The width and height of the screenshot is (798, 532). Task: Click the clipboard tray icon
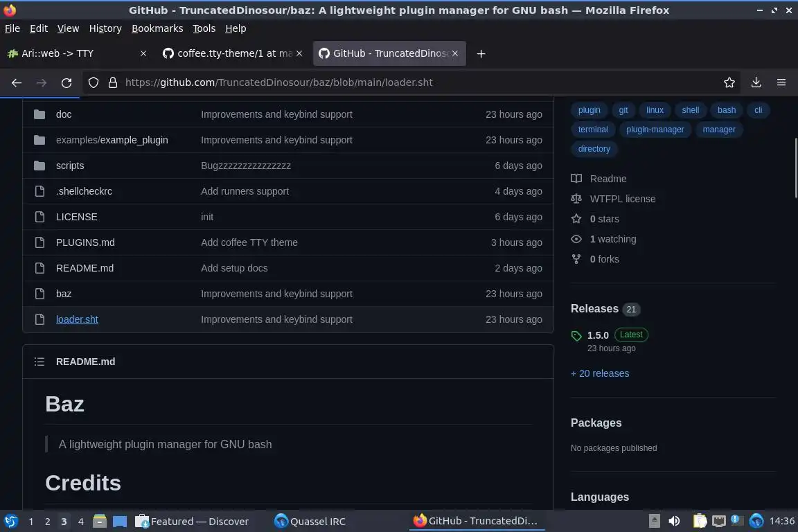click(700, 521)
